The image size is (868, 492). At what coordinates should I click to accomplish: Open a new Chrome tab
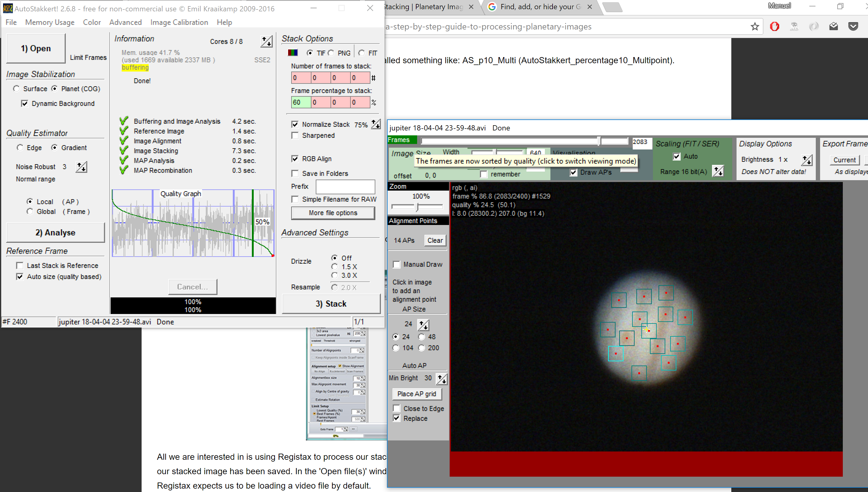coord(612,7)
